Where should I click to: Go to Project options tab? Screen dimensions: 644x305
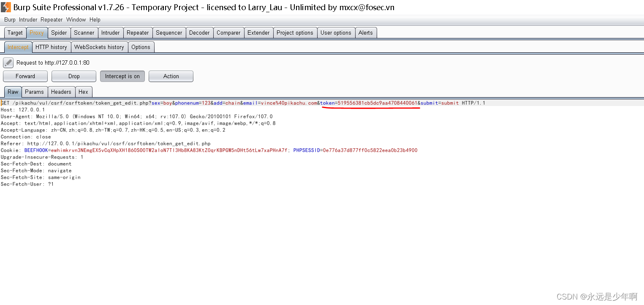295,33
